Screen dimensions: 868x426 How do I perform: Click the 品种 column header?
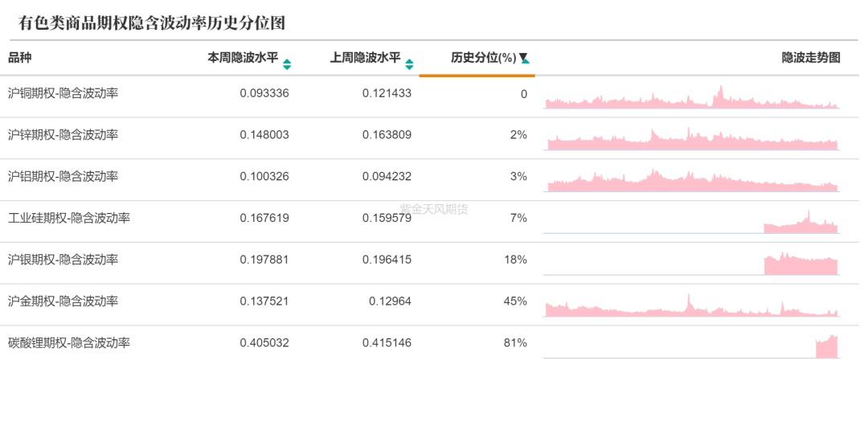[x=20, y=58]
